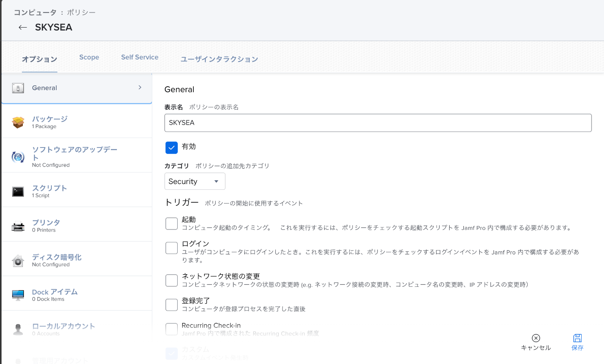Click the ポリシーの追加先カテゴリ hint text
Screen dimensions: 604x364
pyautogui.click(x=233, y=166)
